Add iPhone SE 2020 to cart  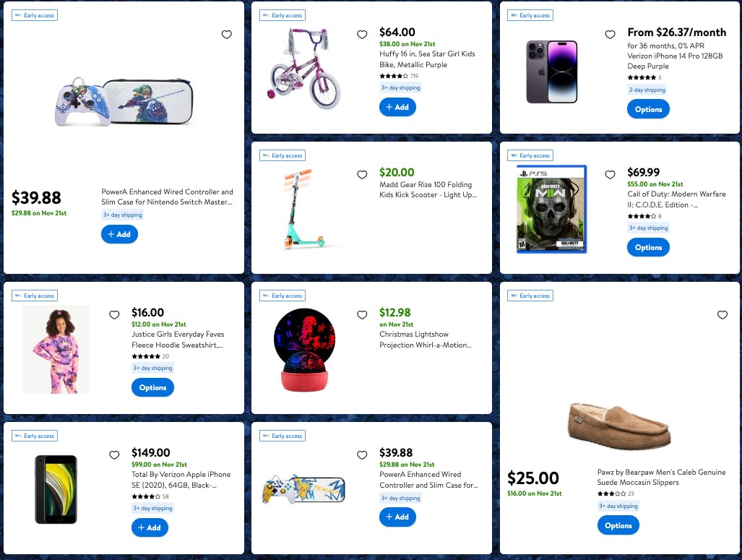coord(150,527)
